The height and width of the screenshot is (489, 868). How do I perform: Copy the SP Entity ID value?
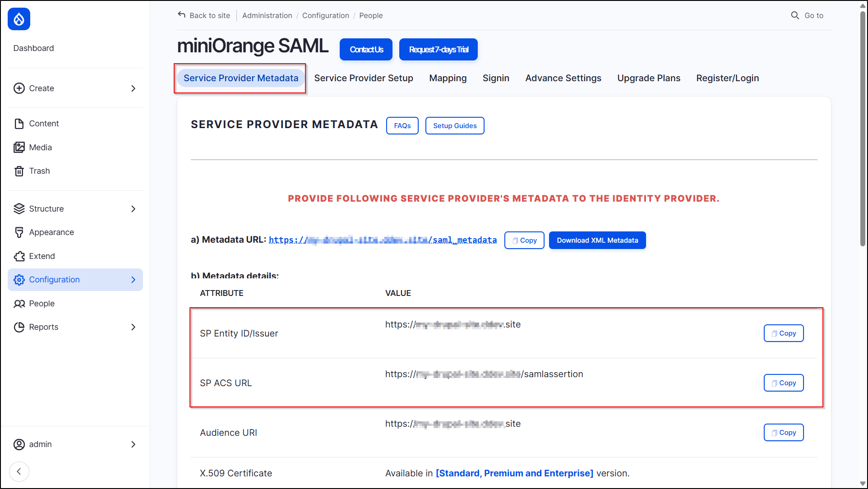(x=783, y=333)
